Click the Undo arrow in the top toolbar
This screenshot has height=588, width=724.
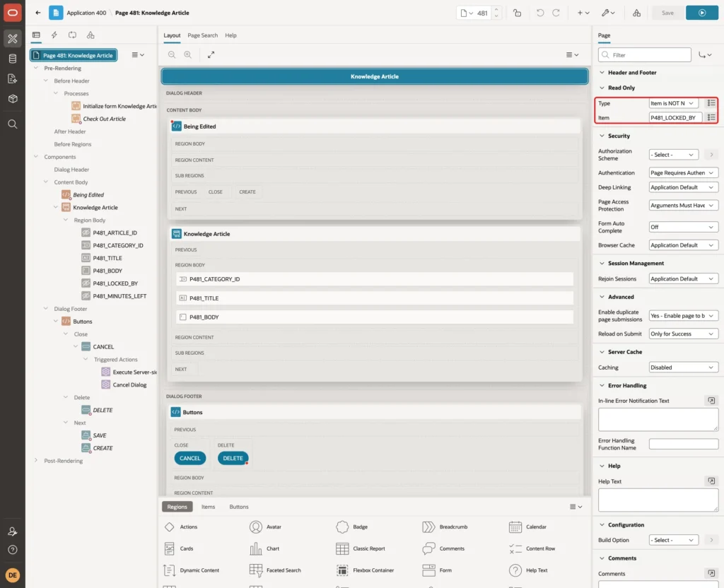pyautogui.click(x=539, y=13)
